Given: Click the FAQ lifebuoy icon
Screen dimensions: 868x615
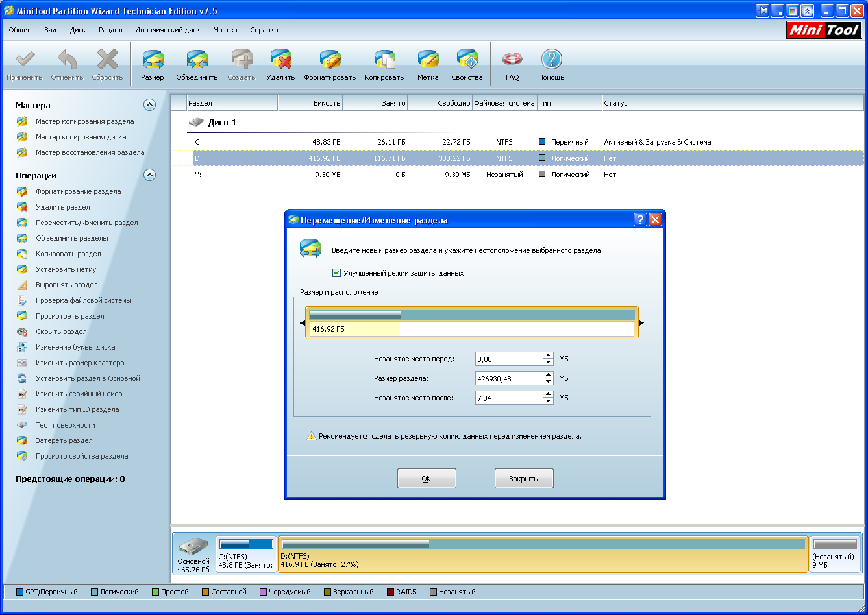Looking at the screenshot, I should (x=512, y=60).
